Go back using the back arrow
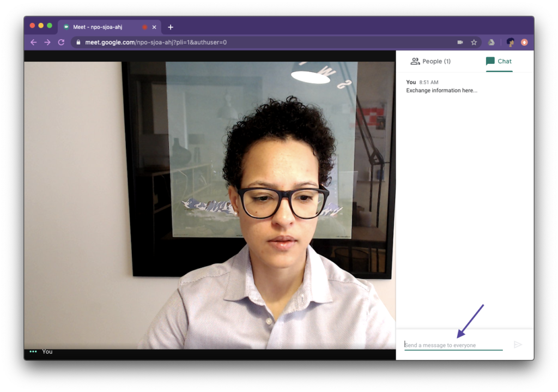This screenshot has width=558, height=392. pyautogui.click(x=33, y=42)
